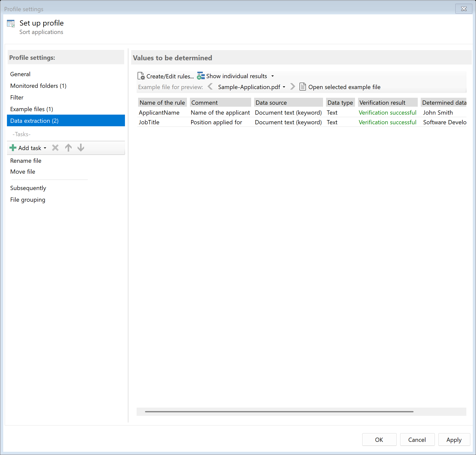
Task: Go to next example file chevron
Action: pyautogui.click(x=293, y=87)
